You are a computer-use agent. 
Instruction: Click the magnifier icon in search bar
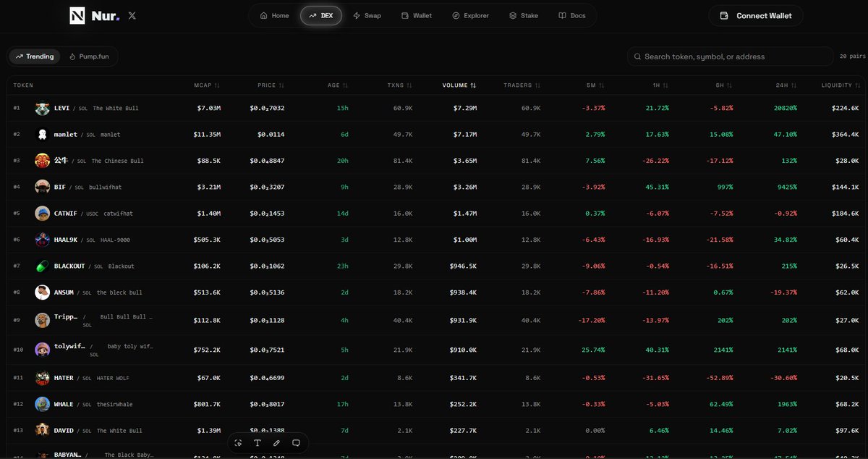tap(637, 56)
